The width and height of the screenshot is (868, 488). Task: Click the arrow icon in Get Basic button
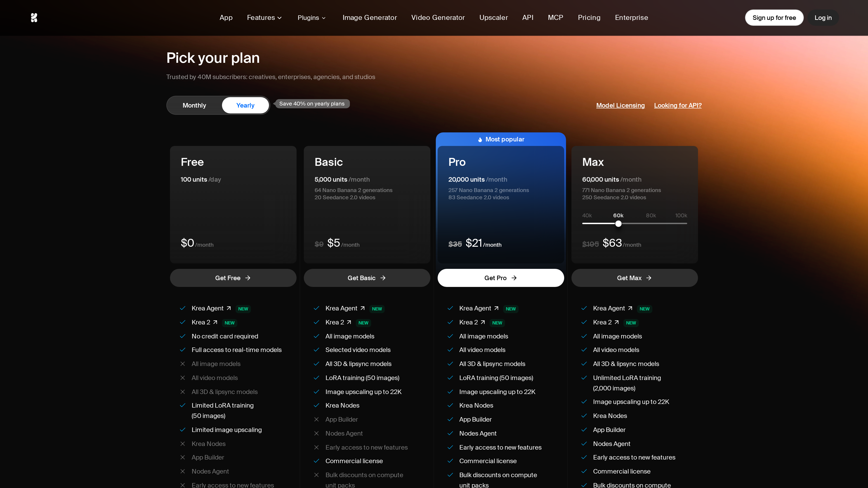pyautogui.click(x=383, y=278)
